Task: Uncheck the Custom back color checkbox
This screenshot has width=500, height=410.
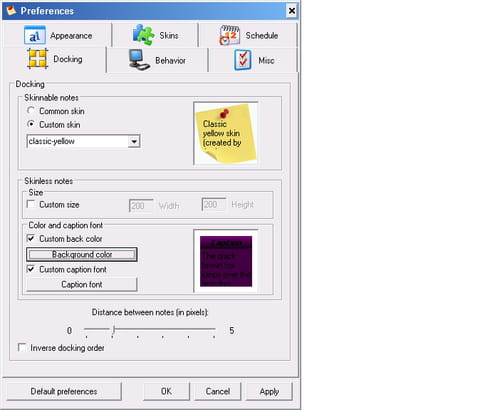Action: pyautogui.click(x=31, y=238)
